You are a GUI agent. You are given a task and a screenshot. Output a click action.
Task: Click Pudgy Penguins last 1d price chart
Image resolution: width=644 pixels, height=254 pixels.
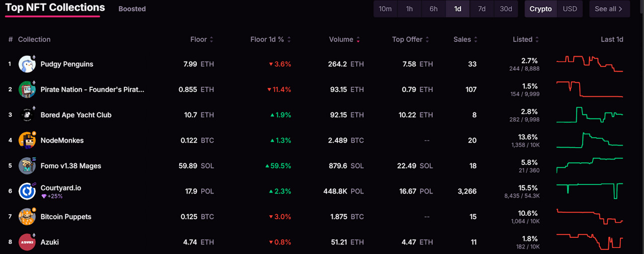(590, 64)
